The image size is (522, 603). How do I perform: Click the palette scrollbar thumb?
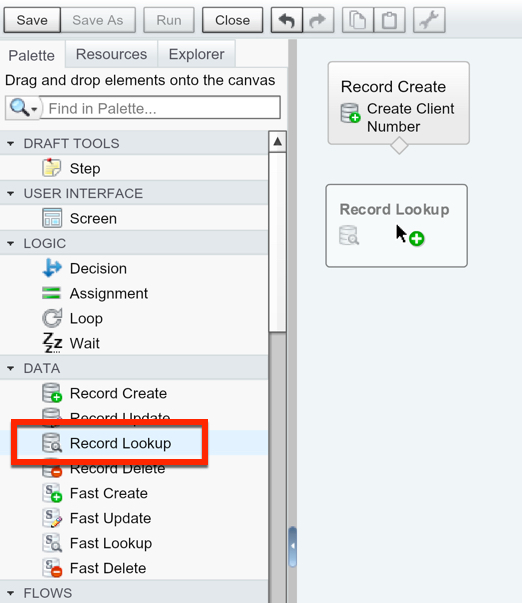pos(277,242)
